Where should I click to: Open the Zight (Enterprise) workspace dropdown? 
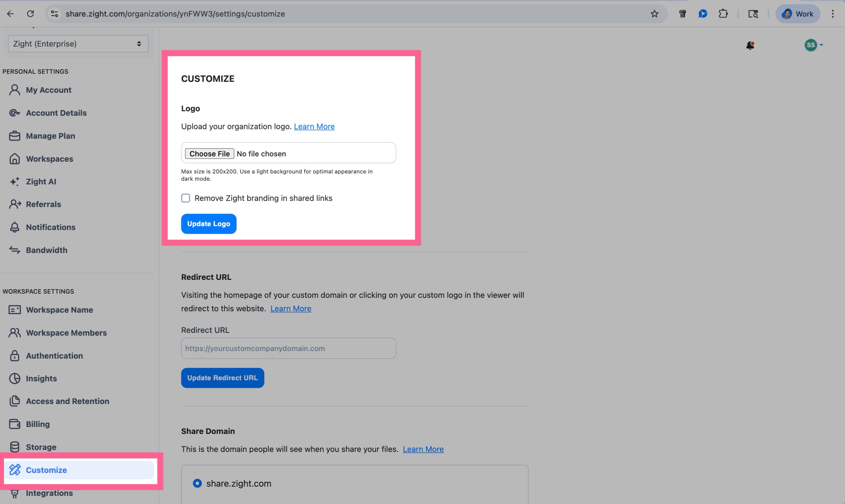(x=78, y=44)
